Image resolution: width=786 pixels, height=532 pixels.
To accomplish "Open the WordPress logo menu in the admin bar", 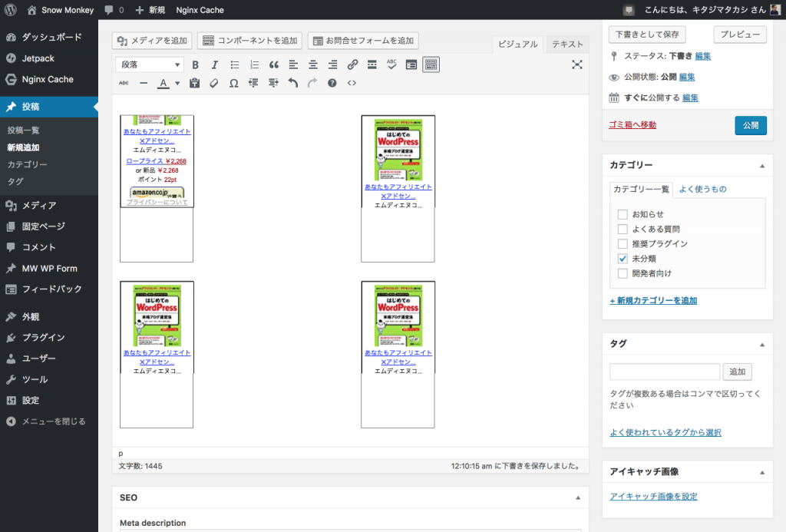I will (11, 9).
